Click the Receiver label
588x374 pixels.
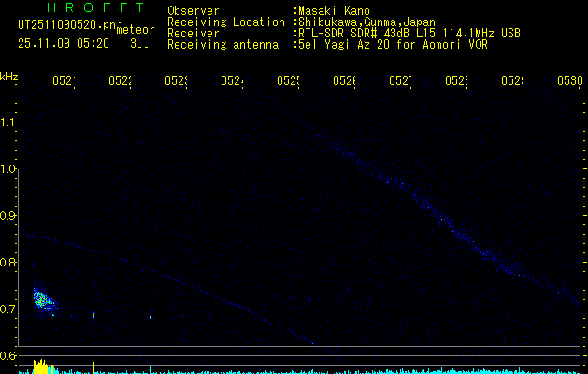click(x=194, y=34)
